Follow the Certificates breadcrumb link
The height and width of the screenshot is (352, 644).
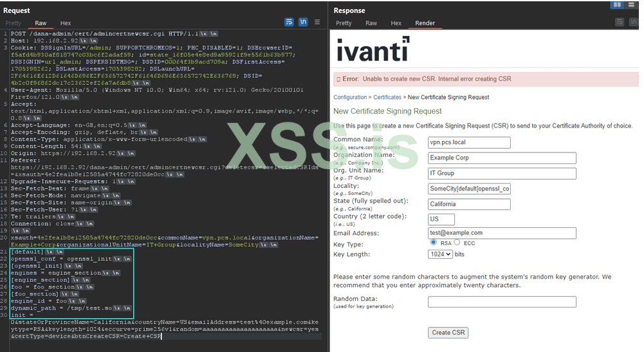tap(387, 97)
